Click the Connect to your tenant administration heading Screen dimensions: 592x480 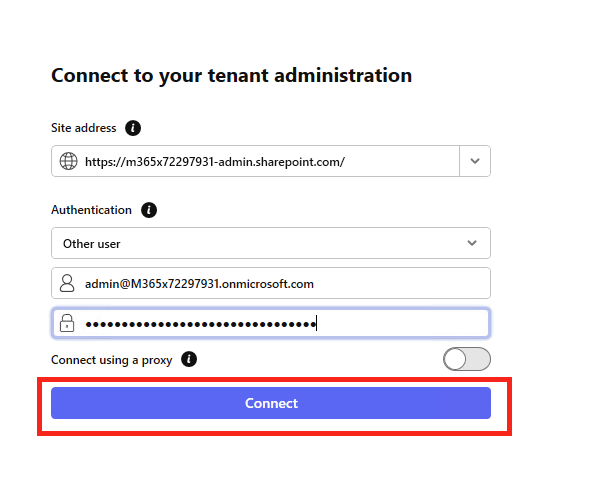(231, 76)
